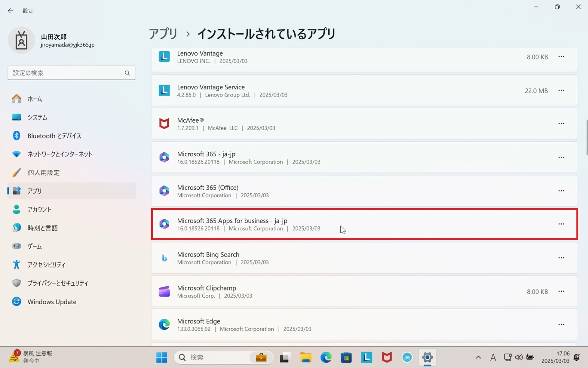Image resolution: width=588 pixels, height=368 pixels.
Task: Open ネットワークとインターネット settings
Action: (x=71, y=154)
